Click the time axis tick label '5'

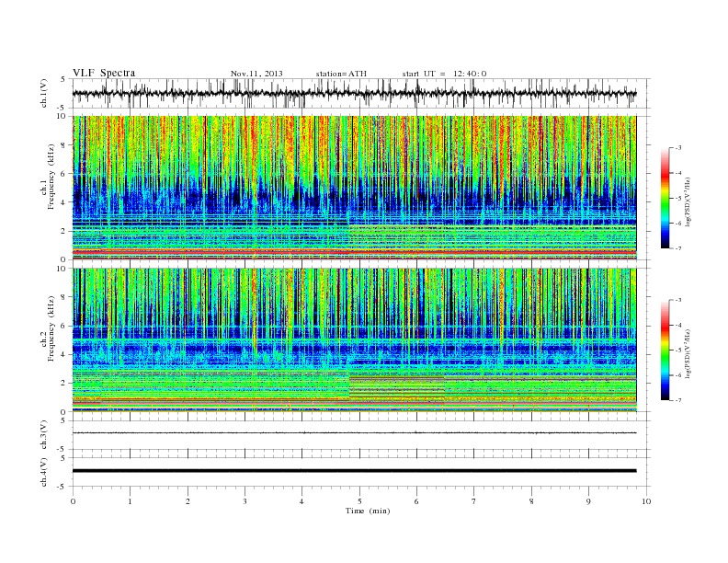pyautogui.click(x=359, y=501)
